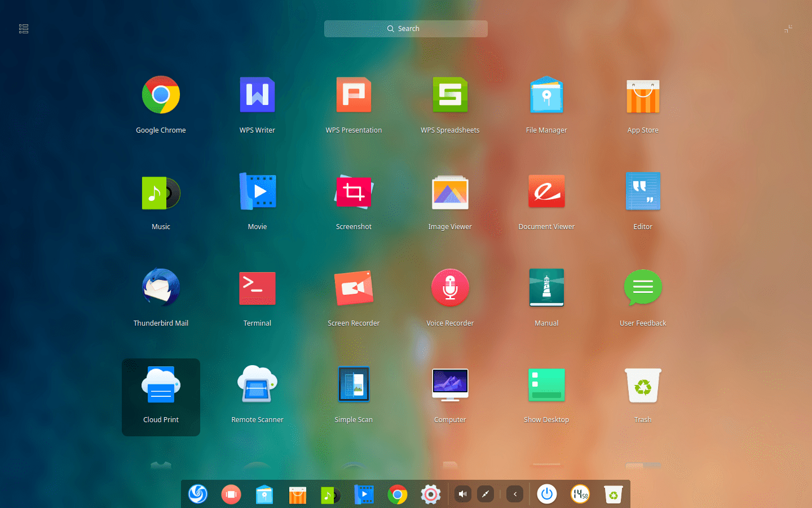Screen dimensions: 812x508
Task: Open the Manual app
Action: [x=546, y=288]
